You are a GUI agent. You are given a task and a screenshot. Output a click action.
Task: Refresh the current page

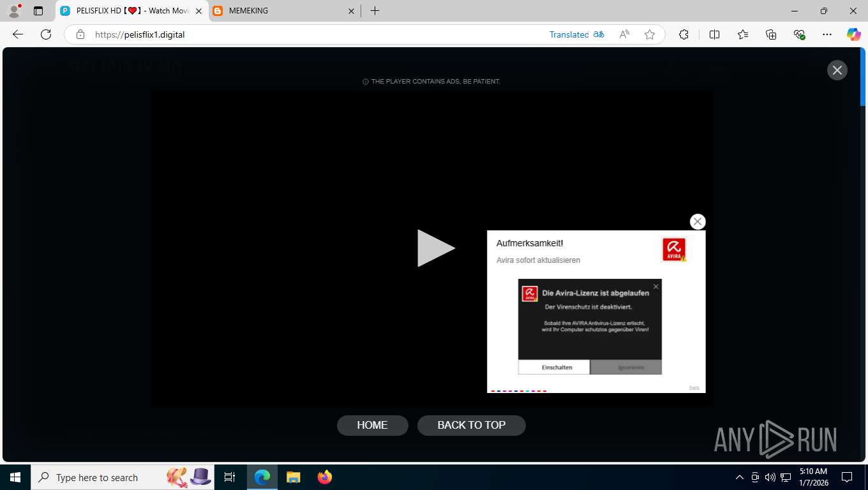pos(46,34)
